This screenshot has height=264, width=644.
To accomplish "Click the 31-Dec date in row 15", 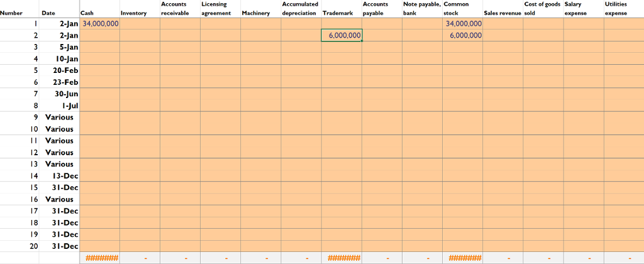I will 60,188.
